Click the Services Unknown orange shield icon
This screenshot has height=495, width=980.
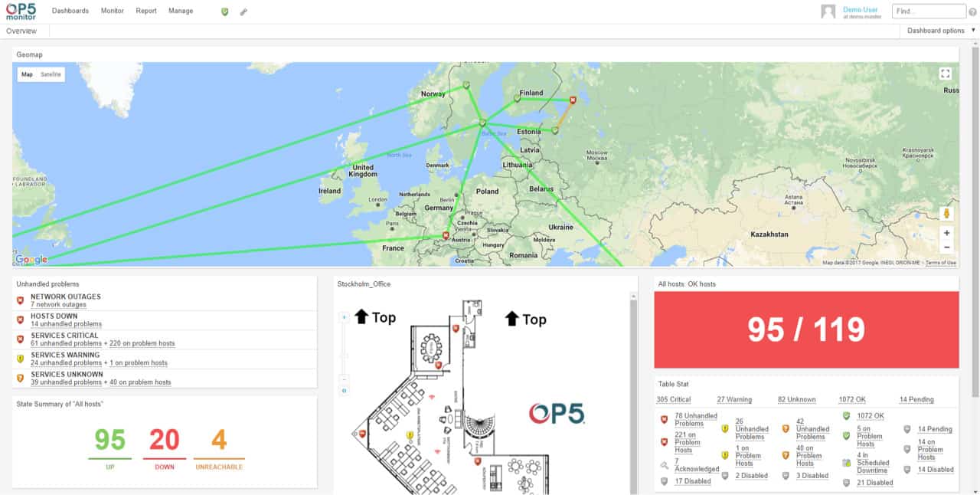[19, 375]
